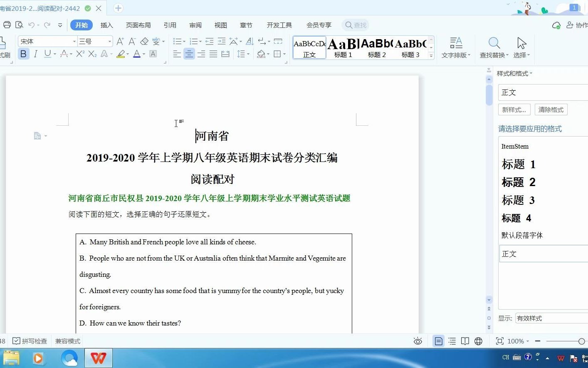
Task: Apply subscript X₂ formatting
Action: (92, 54)
